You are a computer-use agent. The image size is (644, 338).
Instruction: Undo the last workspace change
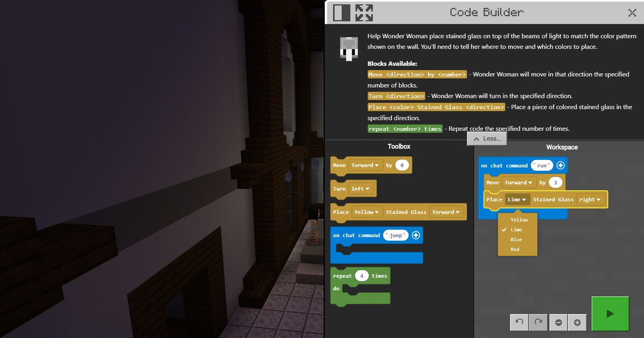(x=519, y=322)
